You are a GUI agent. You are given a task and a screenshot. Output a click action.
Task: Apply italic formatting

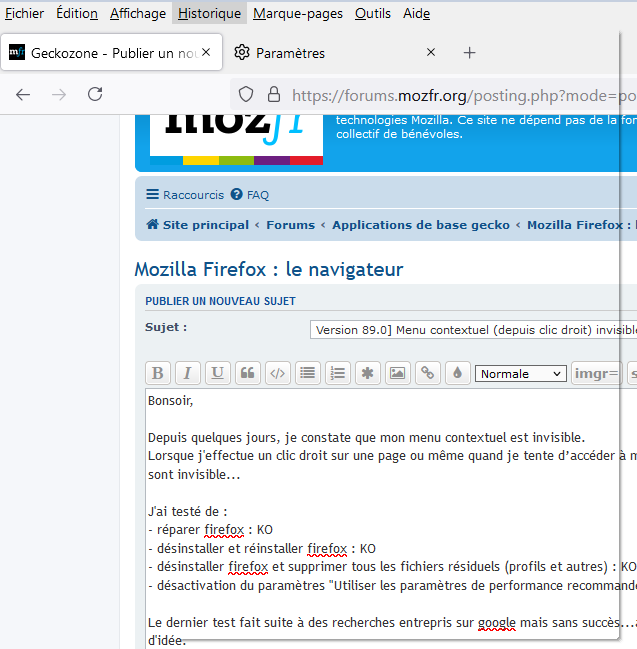(187, 373)
